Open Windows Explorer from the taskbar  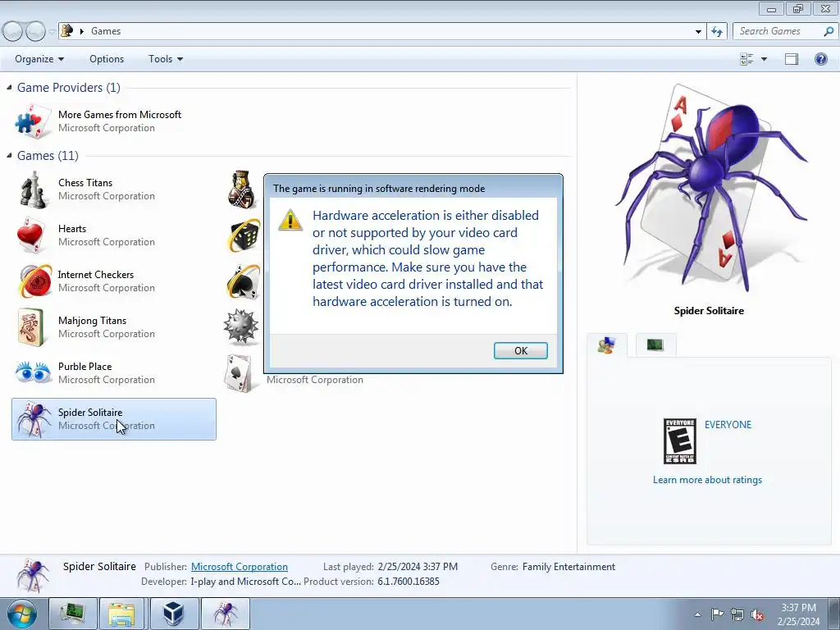pyautogui.click(x=122, y=614)
